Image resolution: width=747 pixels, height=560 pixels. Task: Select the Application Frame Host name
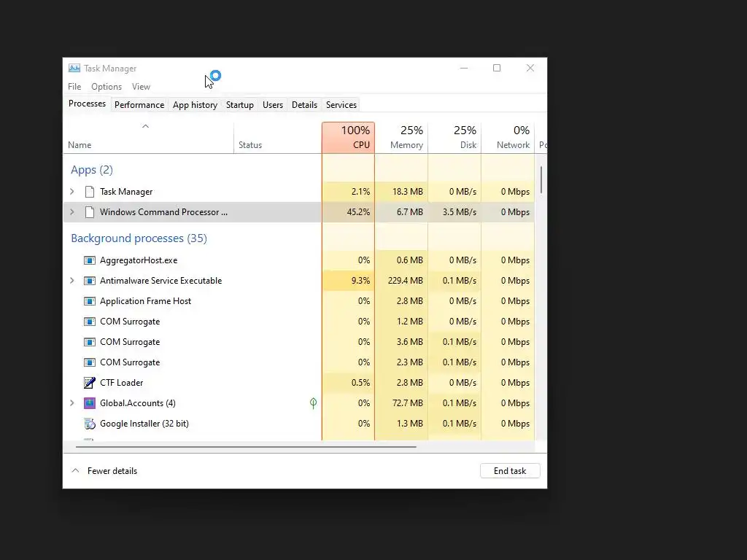(145, 301)
